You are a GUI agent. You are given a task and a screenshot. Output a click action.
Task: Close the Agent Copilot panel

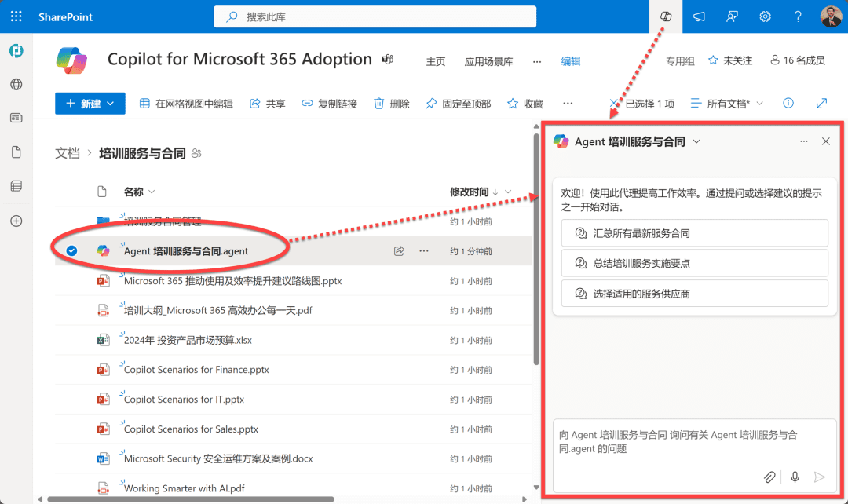pyautogui.click(x=826, y=141)
